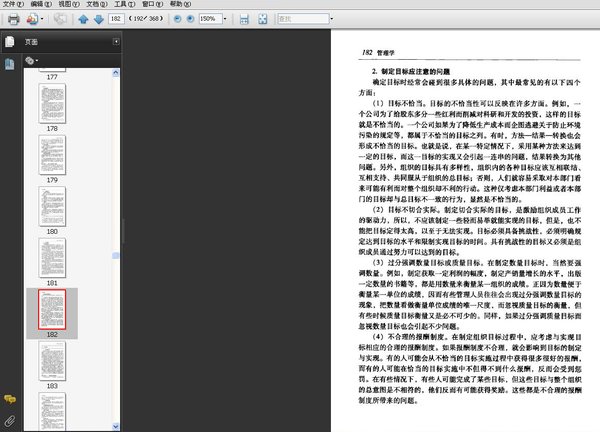The width and height of the screenshot is (600, 432).
Task: Click the page number field showing 182
Action: click(118, 19)
